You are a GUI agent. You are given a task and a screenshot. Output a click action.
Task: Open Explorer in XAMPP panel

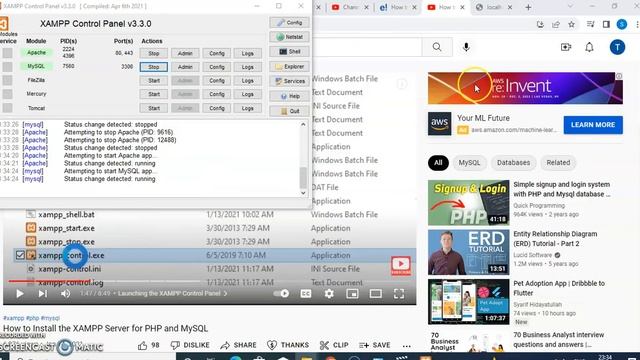(x=289, y=66)
